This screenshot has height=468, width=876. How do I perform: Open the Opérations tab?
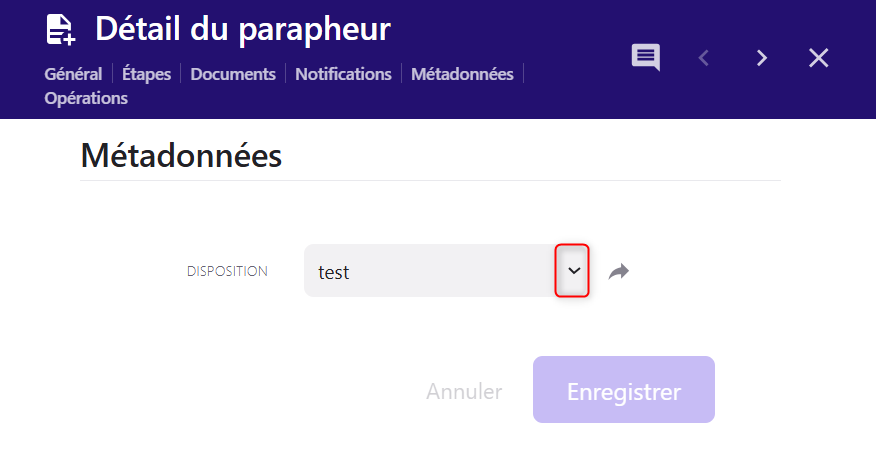(x=86, y=98)
